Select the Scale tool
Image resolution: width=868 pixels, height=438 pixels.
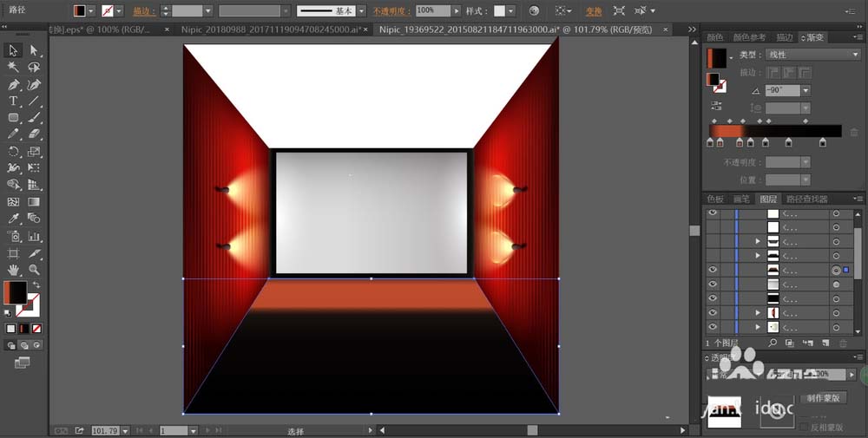(34, 152)
